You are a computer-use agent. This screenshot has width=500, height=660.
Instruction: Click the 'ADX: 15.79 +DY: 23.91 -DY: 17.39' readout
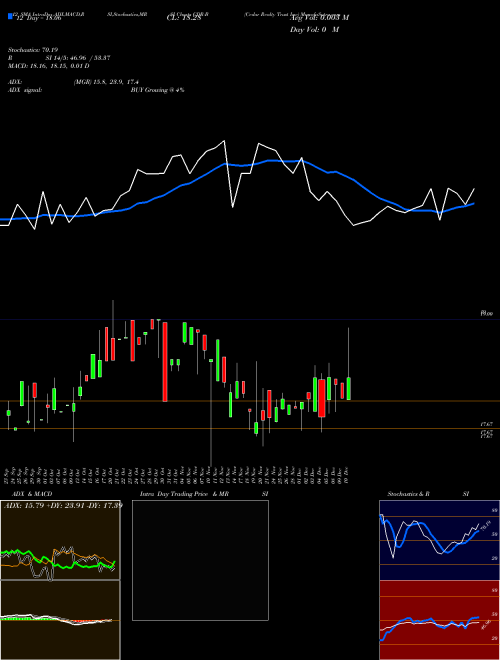pos(63,505)
